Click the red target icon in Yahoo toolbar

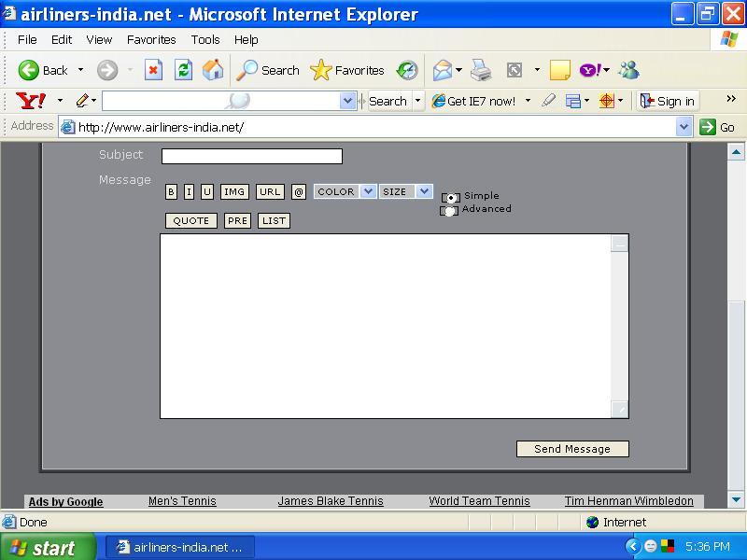pos(606,101)
